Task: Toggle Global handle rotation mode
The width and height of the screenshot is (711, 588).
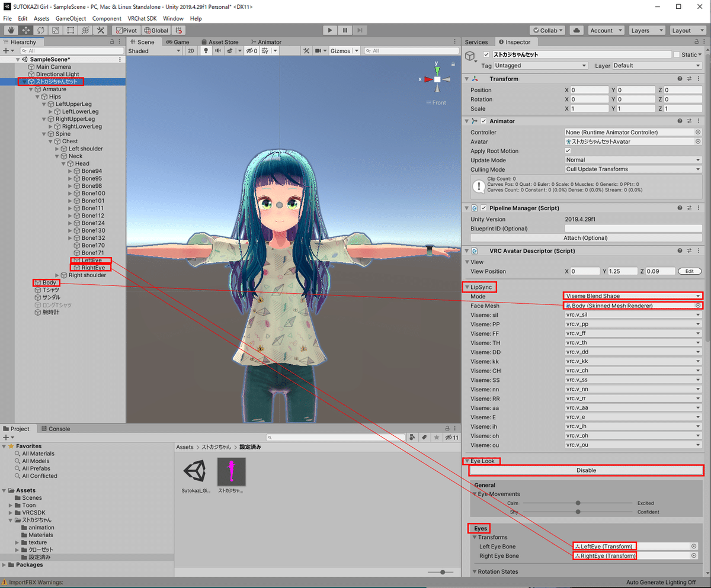Action: [155, 30]
